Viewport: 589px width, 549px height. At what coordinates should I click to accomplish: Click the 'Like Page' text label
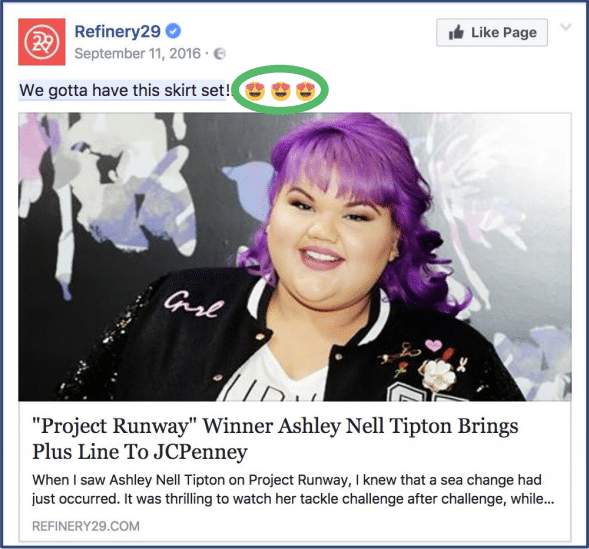click(504, 33)
